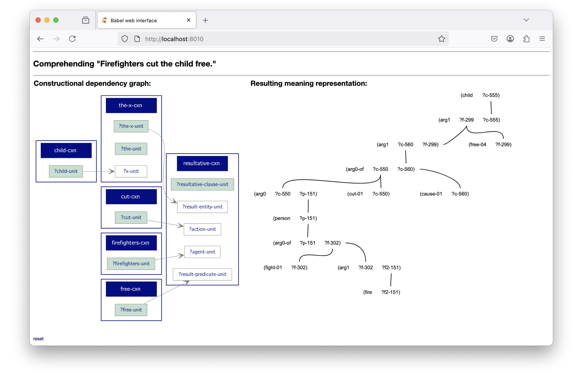Open the hamburger application menu
The height and width of the screenshot is (392, 581).
tap(542, 39)
